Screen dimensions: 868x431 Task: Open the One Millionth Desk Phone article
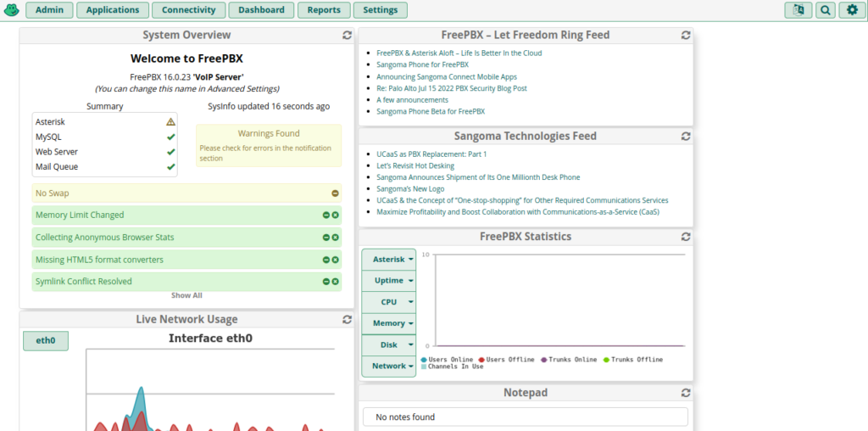coord(478,177)
